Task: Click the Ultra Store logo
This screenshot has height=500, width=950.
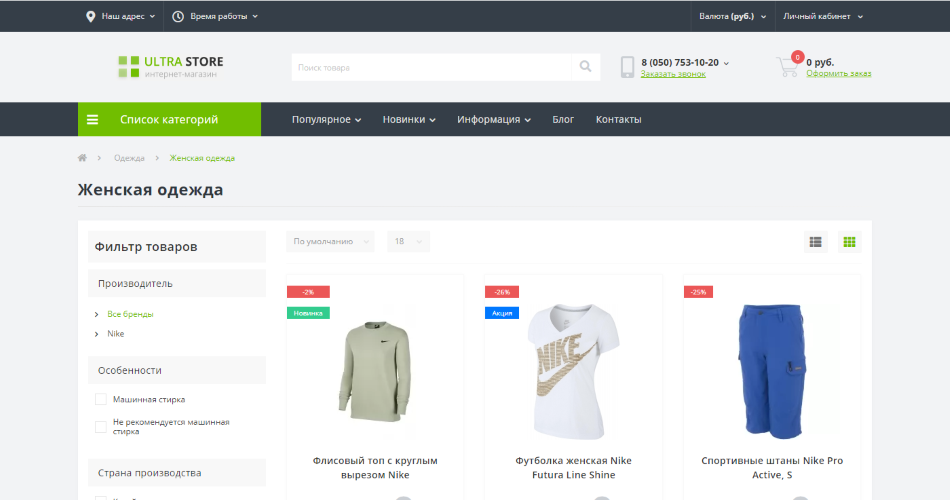Action: pyautogui.click(x=171, y=67)
